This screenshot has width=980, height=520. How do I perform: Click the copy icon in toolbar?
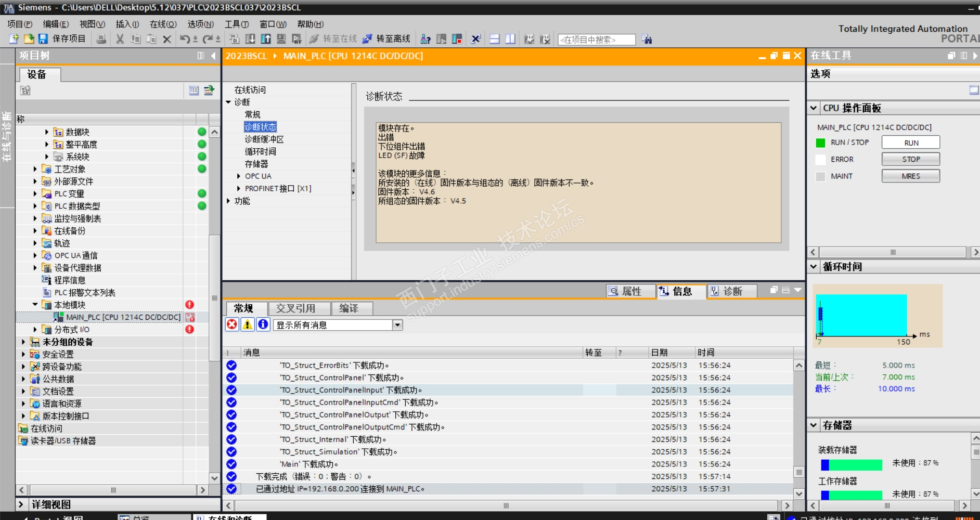pos(136,39)
